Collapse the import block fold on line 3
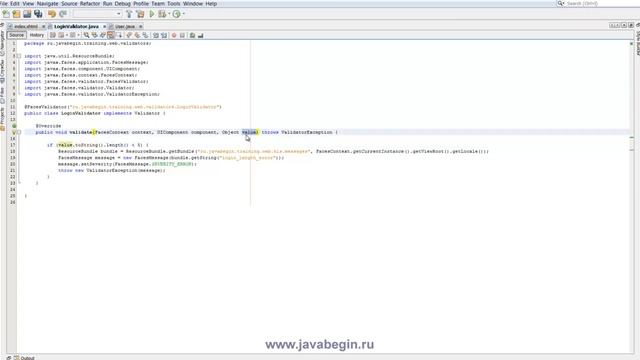The width and height of the screenshot is (640, 360). (19, 56)
